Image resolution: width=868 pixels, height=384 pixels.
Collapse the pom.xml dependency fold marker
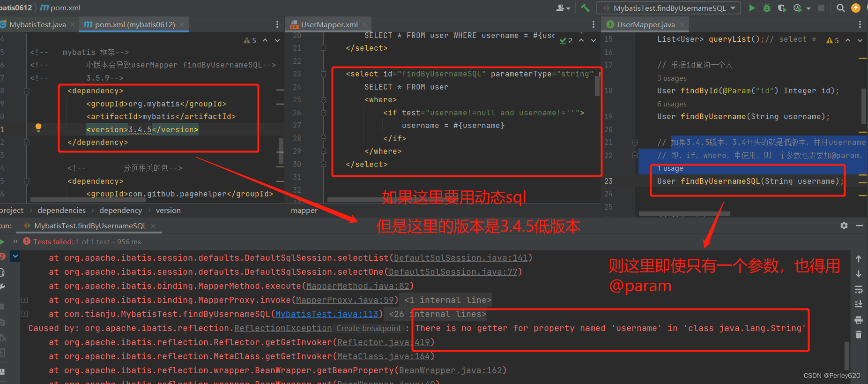[27, 91]
